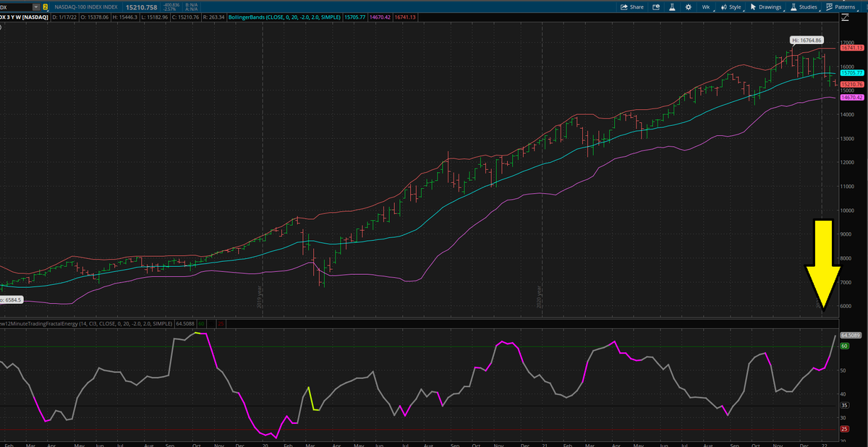868x447 pixels.
Task: Click the chart alert/notification icon
Action: [x=656, y=7]
